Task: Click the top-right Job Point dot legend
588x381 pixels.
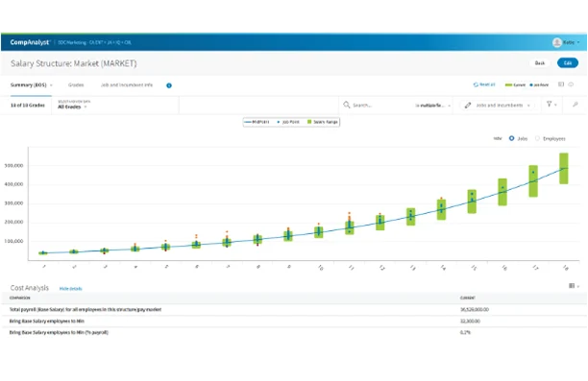Action: coord(531,85)
